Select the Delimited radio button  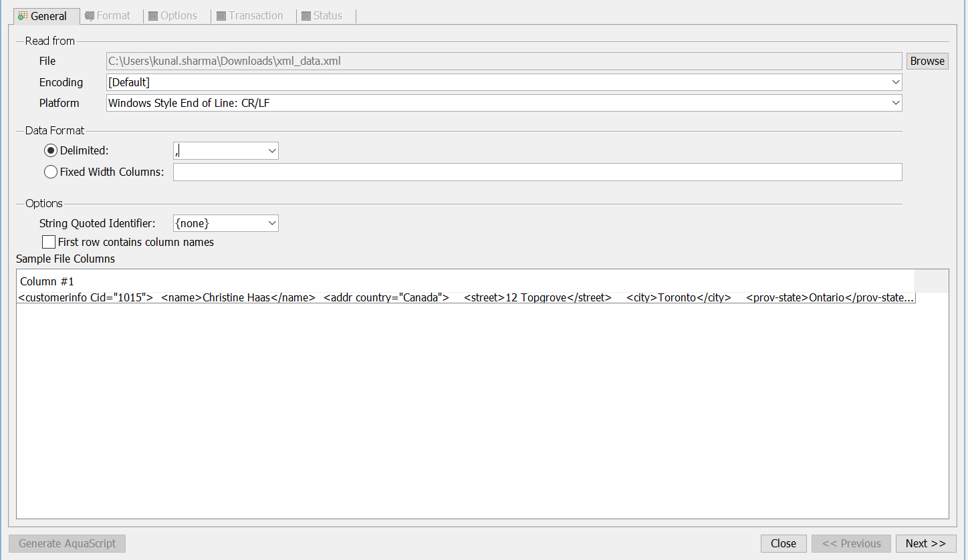51,151
